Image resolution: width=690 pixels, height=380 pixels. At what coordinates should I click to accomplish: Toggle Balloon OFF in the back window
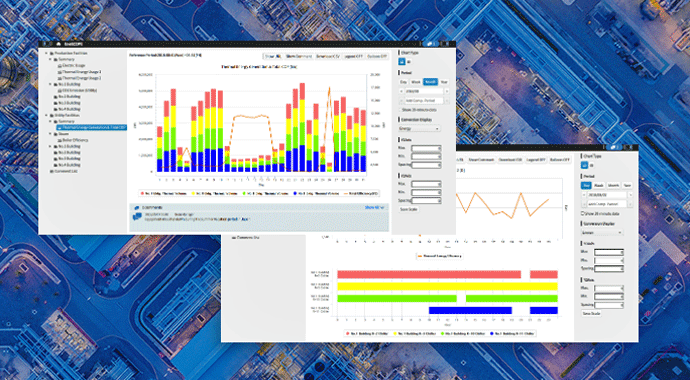pyautogui.click(x=560, y=160)
